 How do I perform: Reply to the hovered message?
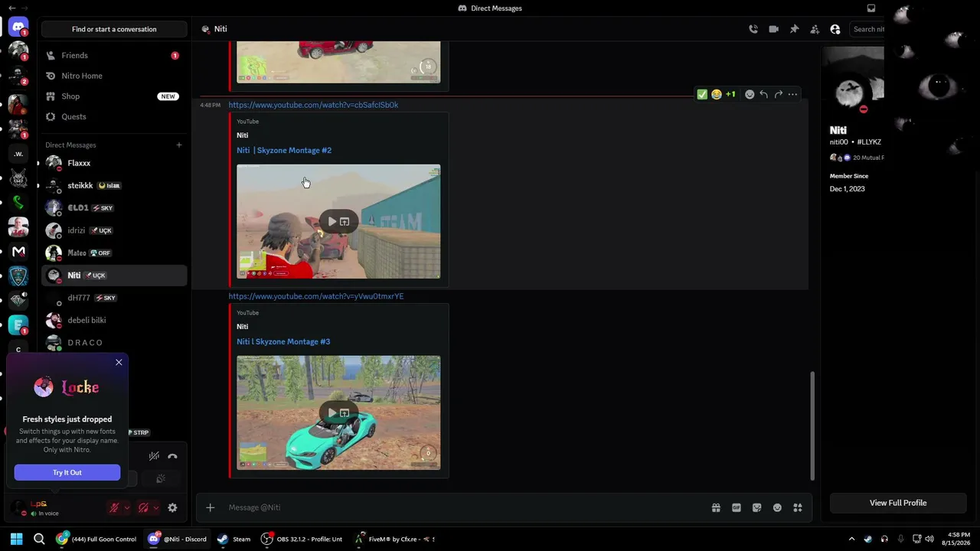pos(764,94)
